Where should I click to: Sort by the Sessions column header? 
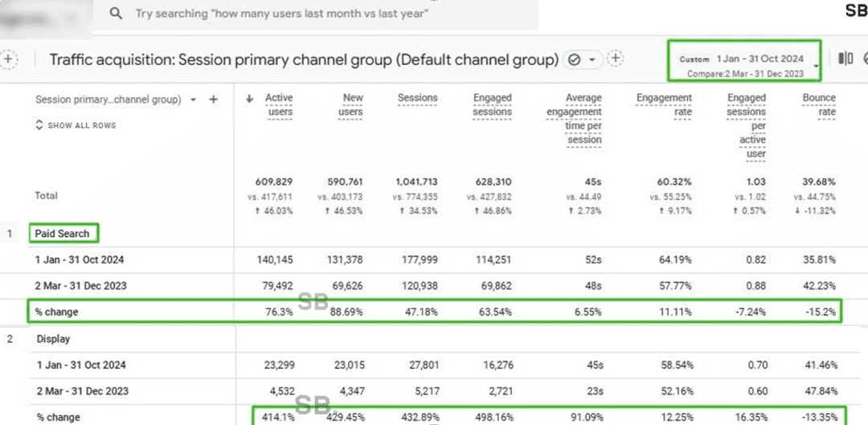417,98
